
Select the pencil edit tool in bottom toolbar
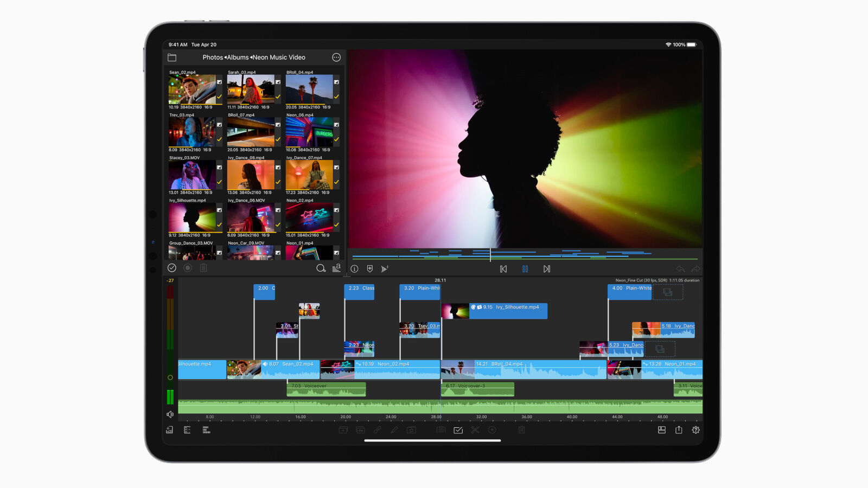(395, 430)
